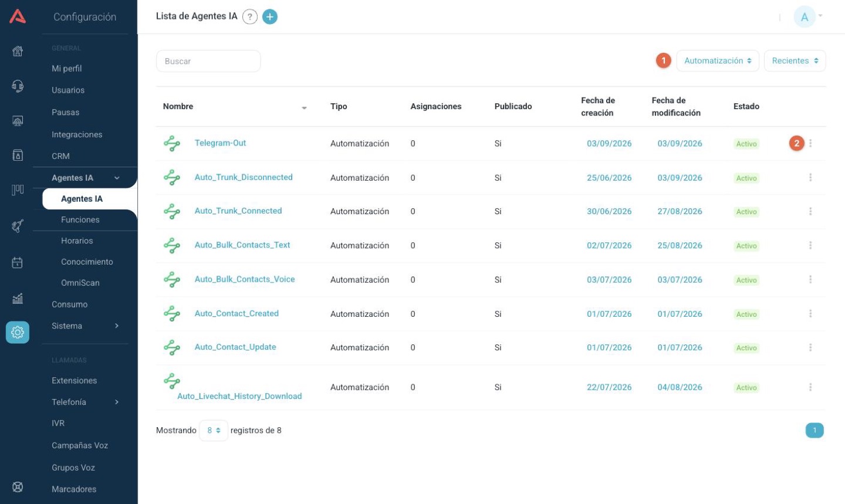Open the Auto_Bulk_Contacts_Voice agent link
845x504 pixels.
pos(245,279)
